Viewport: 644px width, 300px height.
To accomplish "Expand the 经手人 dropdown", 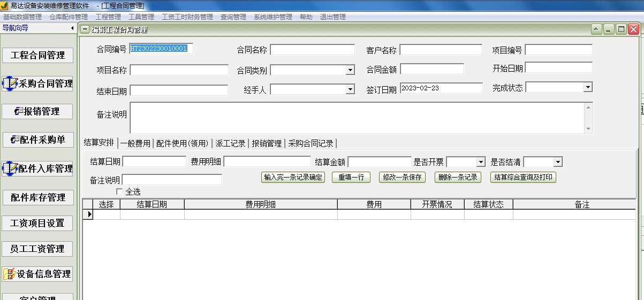I will click(350, 89).
